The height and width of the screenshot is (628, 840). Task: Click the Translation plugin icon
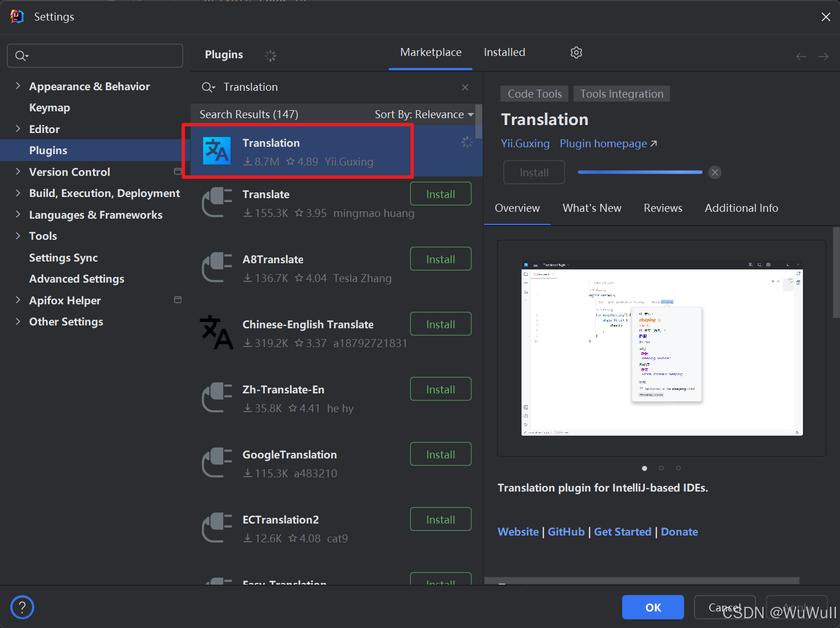217,151
